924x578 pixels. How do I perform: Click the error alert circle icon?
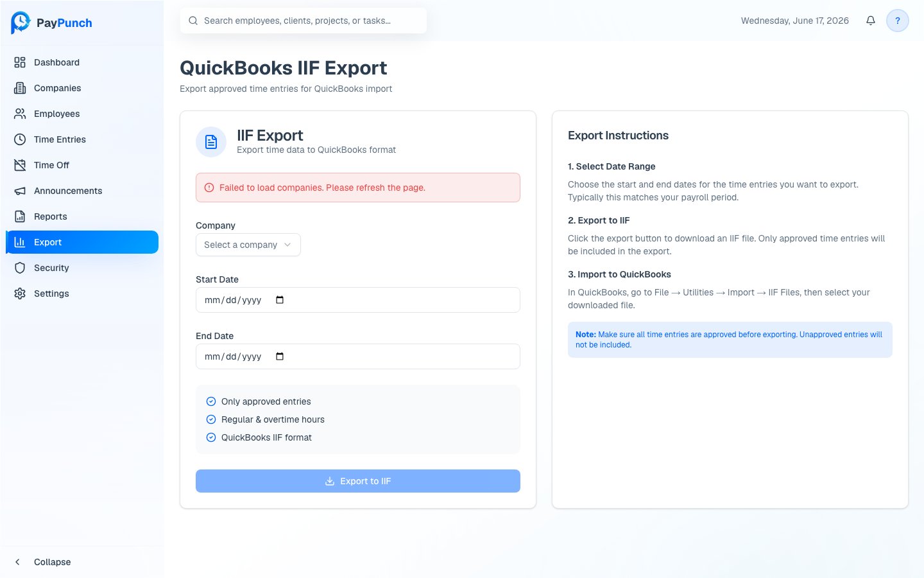209,188
